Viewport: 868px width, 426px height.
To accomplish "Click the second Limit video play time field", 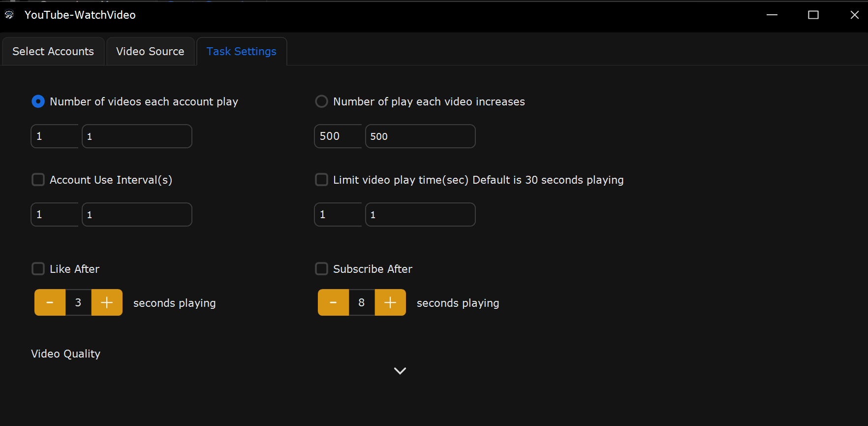I will [x=420, y=214].
